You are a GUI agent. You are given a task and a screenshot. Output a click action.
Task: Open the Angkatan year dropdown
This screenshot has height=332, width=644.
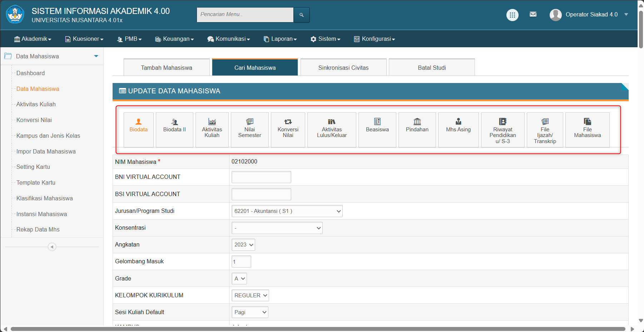point(243,245)
